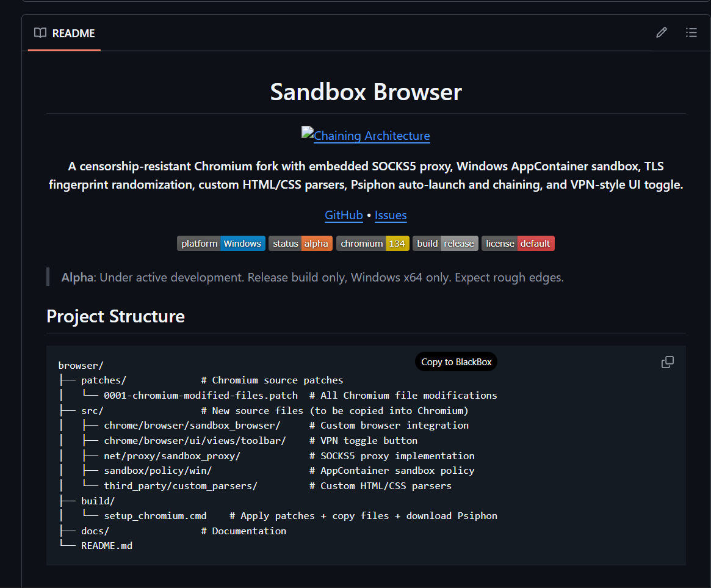Click 'sandbox/policy/win/' path
This screenshot has width=711, height=588.
pos(158,471)
